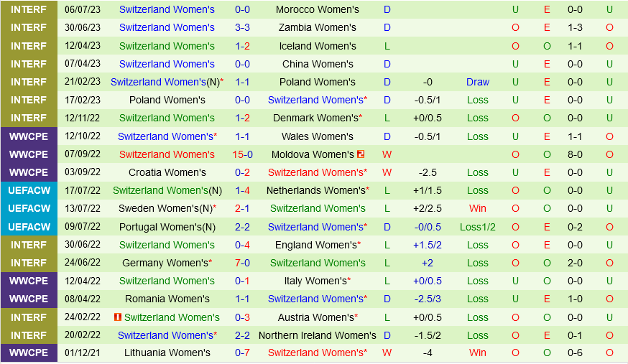Select the Germany Women's team link

[x=165, y=263]
